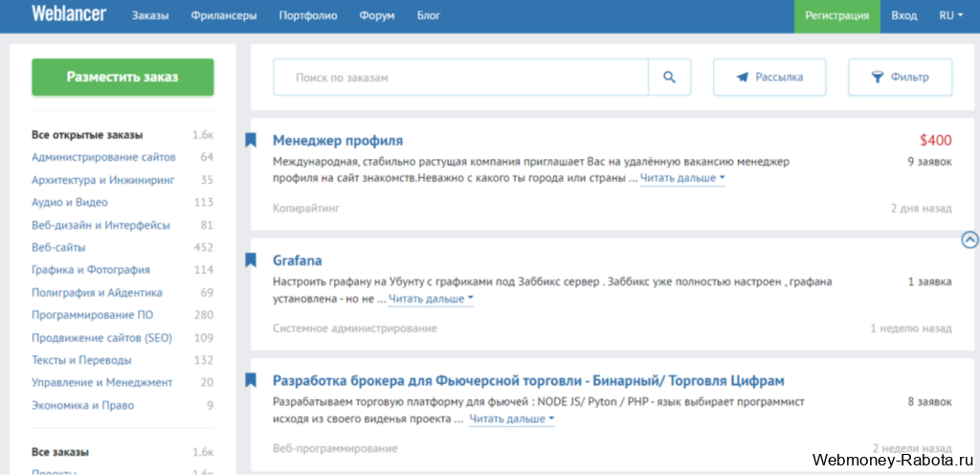Image resolution: width=980 pixels, height=475 pixels.
Task: Click Веб-программирование category tag
Action: (335, 448)
